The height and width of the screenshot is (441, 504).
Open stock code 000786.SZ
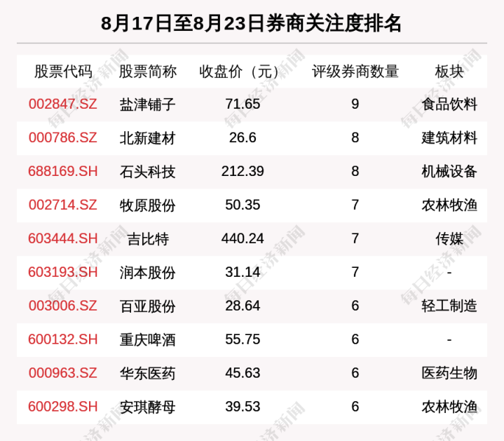[62, 137]
